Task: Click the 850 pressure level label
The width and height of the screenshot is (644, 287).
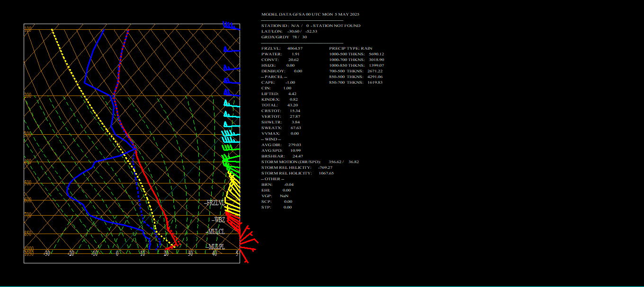Action: pyautogui.click(x=28, y=234)
